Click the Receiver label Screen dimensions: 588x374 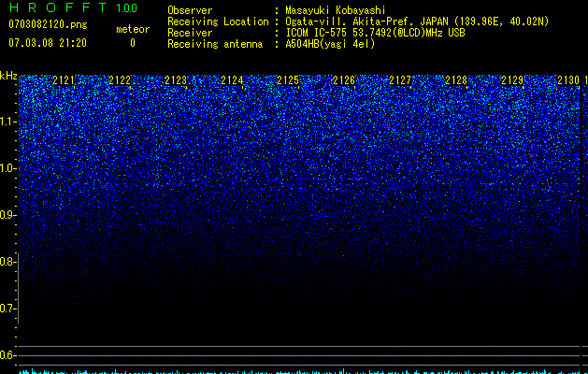[x=190, y=33]
